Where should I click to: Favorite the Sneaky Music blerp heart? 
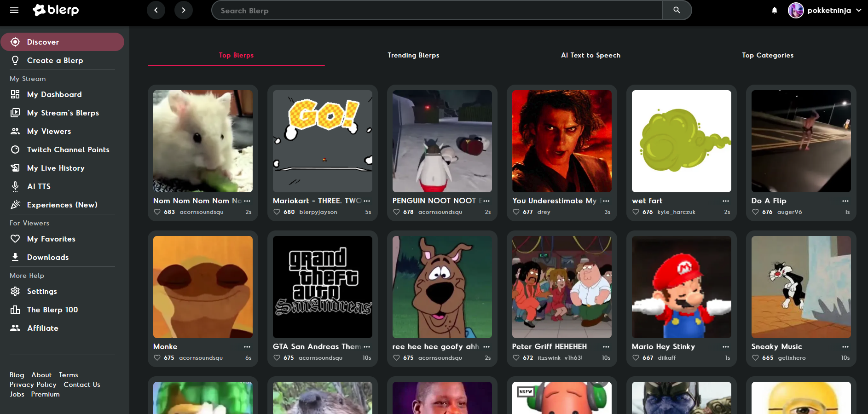[756, 358]
